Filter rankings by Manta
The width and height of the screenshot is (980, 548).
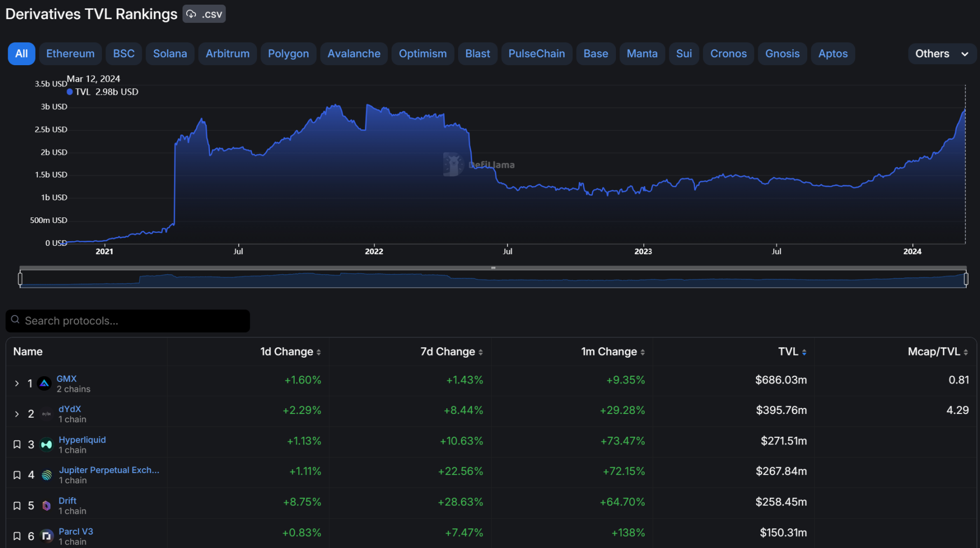click(x=642, y=54)
